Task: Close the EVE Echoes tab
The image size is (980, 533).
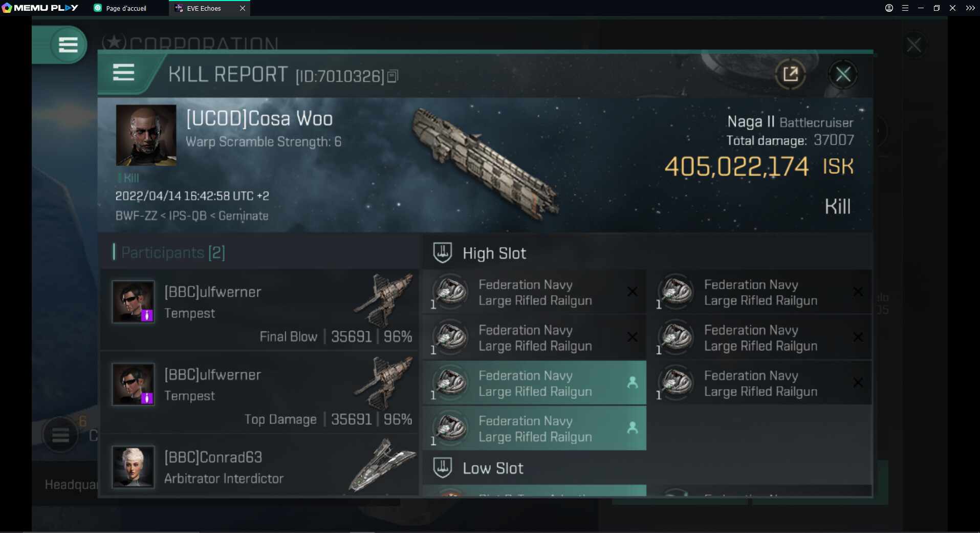Action: (243, 8)
